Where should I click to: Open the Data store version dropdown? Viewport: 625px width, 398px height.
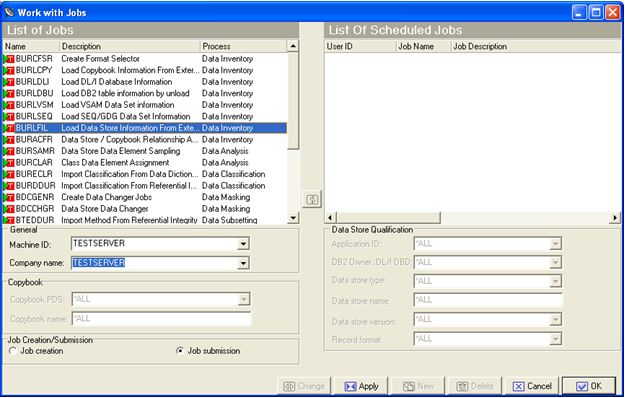tap(555, 320)
